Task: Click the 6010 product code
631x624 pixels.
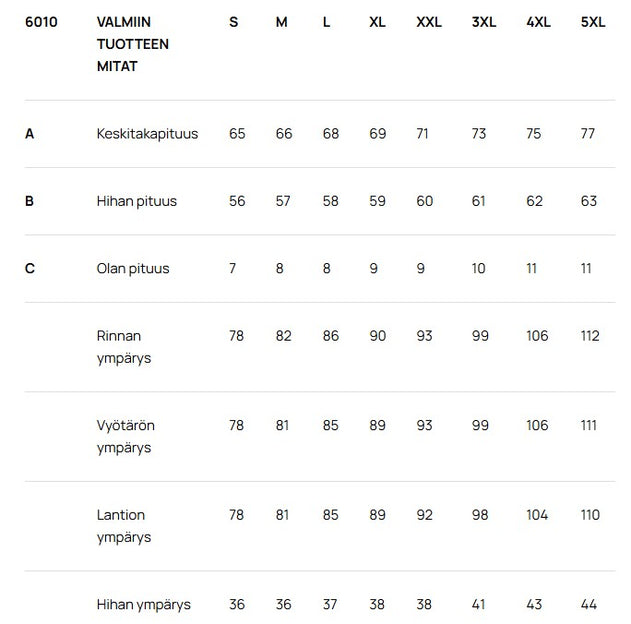Action: (x=41, y=22)
